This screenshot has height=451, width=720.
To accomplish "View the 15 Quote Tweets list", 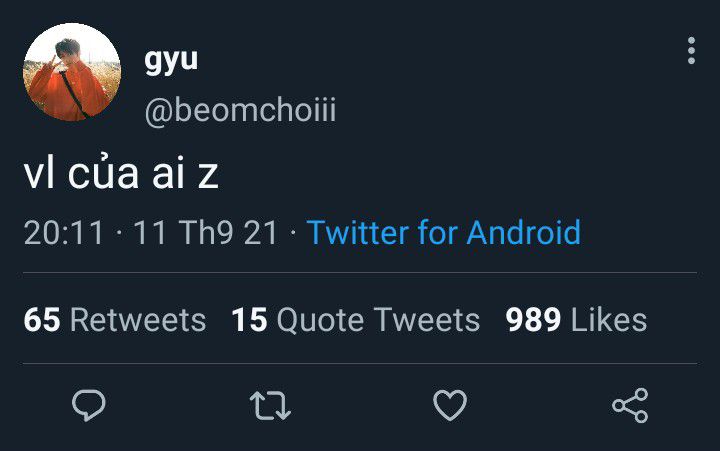I will pos(355,320).
